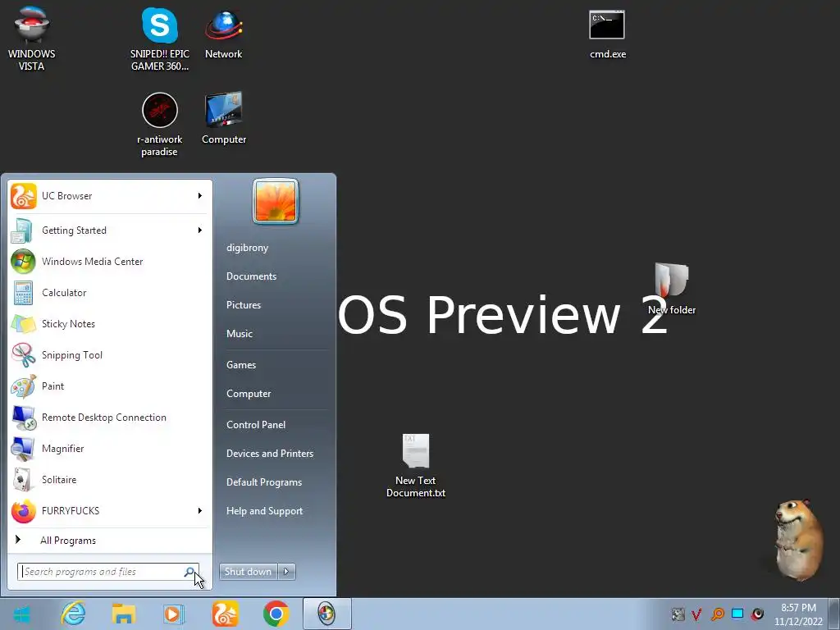Viewport: 840px width, 630px height.
Task: Click the first system tray icon
Action: click(678, 614)
